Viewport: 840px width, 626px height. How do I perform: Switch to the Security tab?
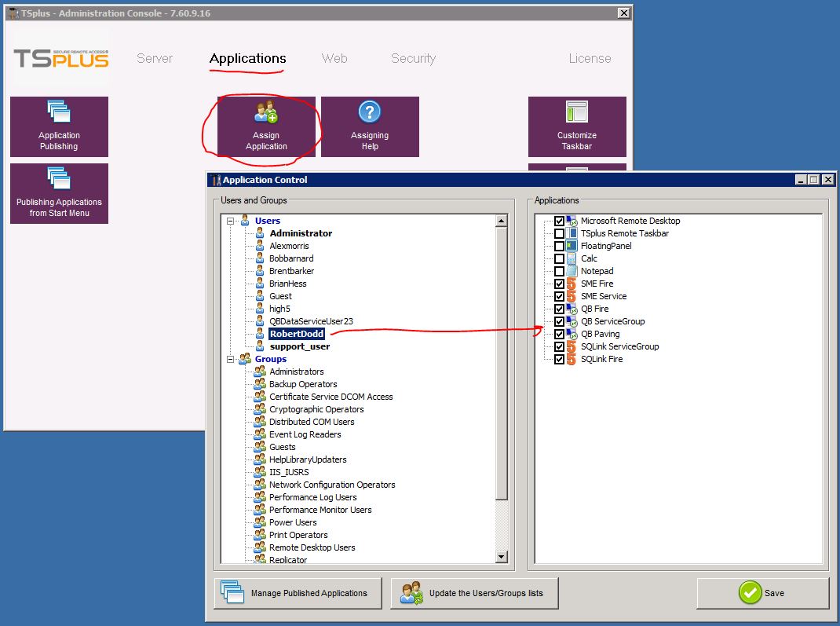413,58
